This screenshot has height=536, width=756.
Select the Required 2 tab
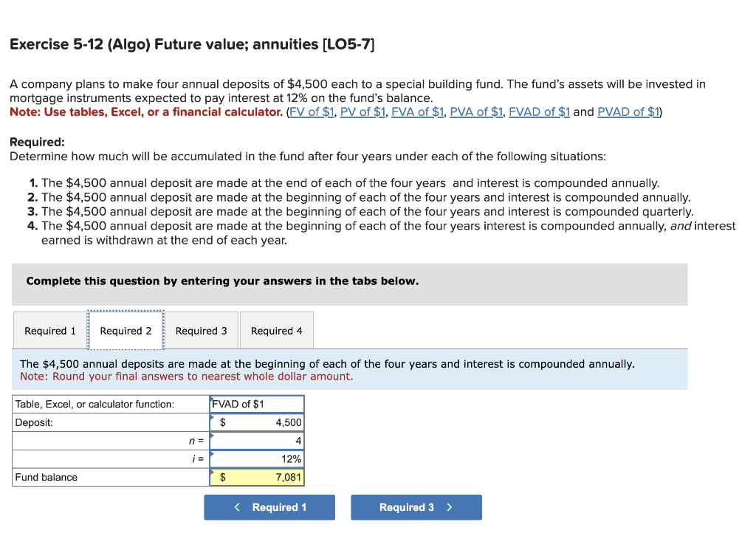[x=126, y=330]
